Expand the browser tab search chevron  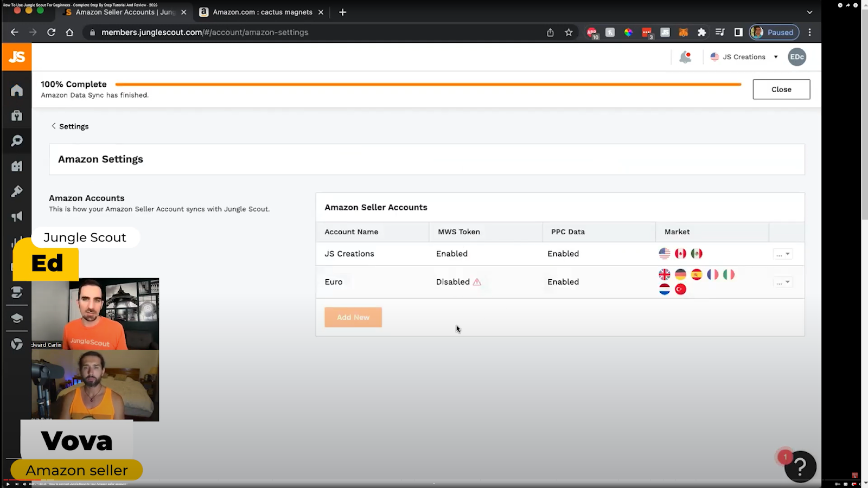[x=809, y=12]
